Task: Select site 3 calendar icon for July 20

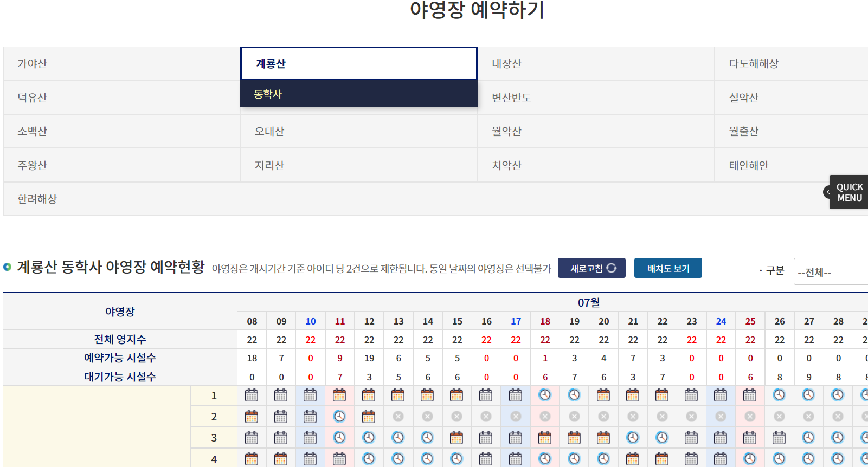Action: [x=603, y=437]
